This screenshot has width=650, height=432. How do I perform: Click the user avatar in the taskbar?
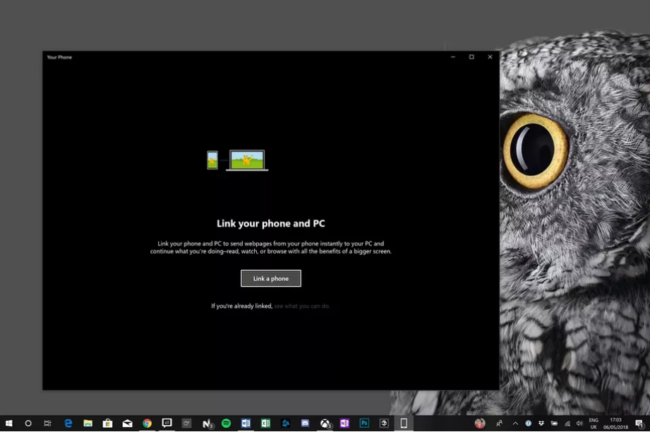point(480,423)
